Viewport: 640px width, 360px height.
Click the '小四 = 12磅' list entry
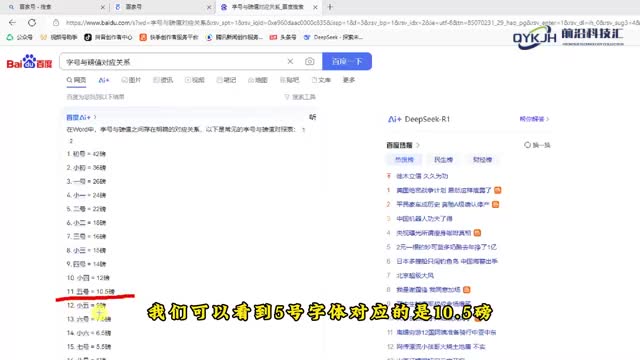pyautogui.click(x=88, y=278)
